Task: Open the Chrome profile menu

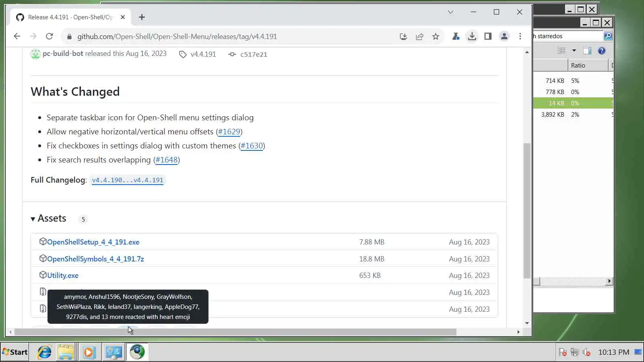Action: (504, 37)
